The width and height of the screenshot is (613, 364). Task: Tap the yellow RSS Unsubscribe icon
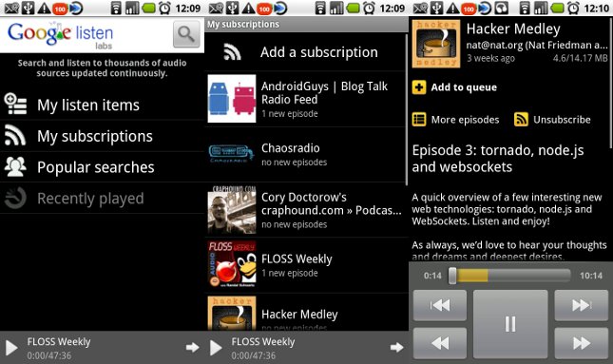[x=521, y=120]
